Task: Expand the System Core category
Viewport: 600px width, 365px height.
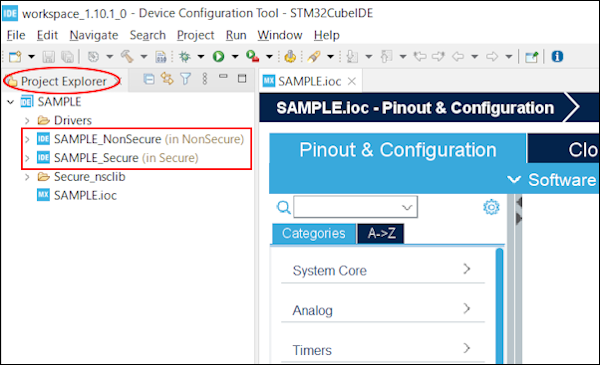Action: coord(383,270)
